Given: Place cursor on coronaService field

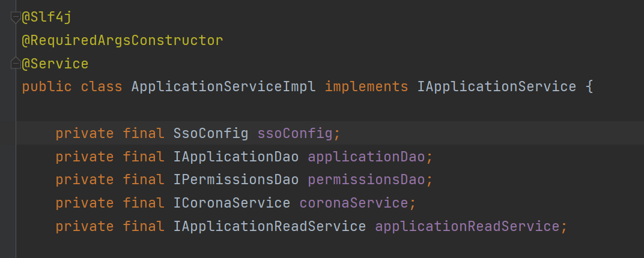Looking at the screenshot, I should click(x=354, y=203).
